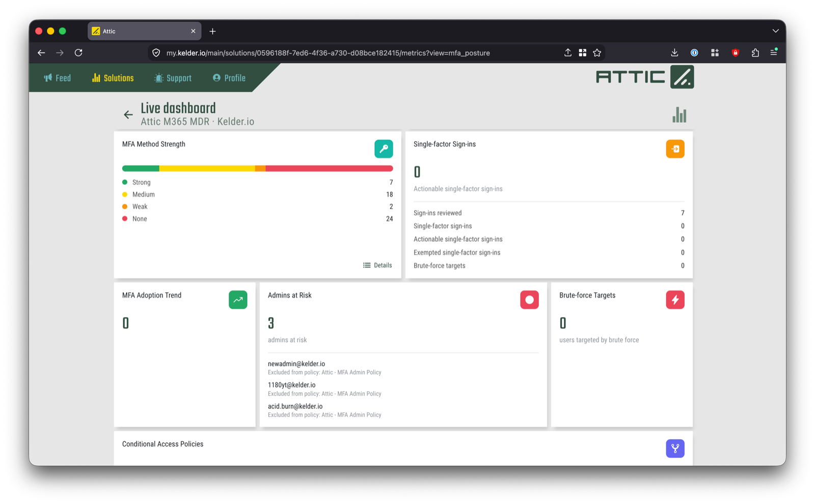Click the ATTIC logo
The width and height of the screenshot is (815, 504).
tap(645, 77)
